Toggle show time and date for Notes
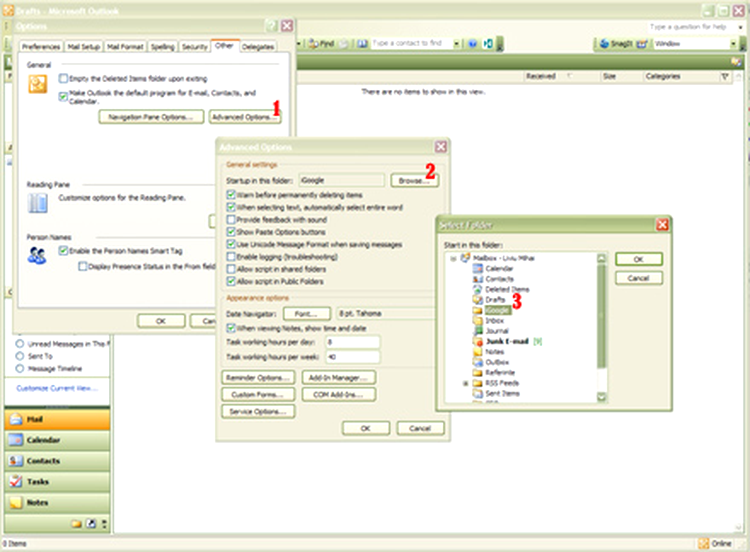Screen dimensions: 750x552 click(231, 328)
